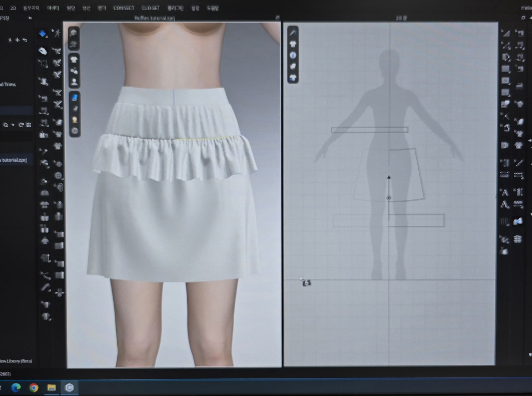Toggle mesh wireframe globe icon in 3D view

click(x=75, y=131)
